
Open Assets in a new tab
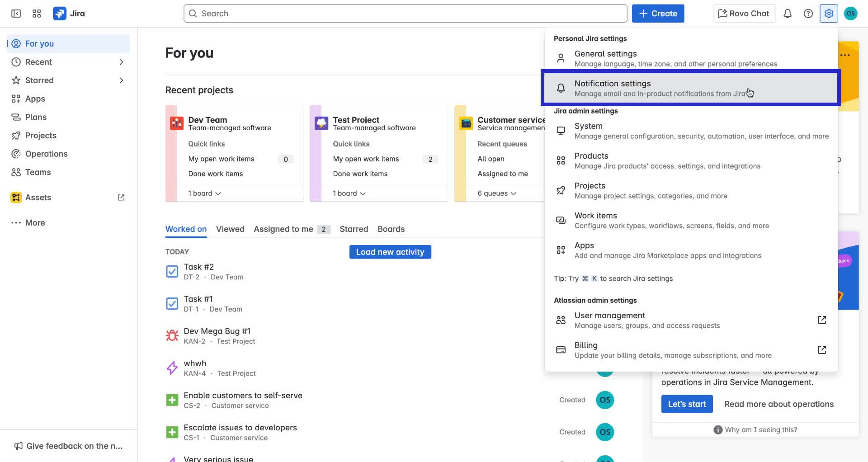pos(120,197)
